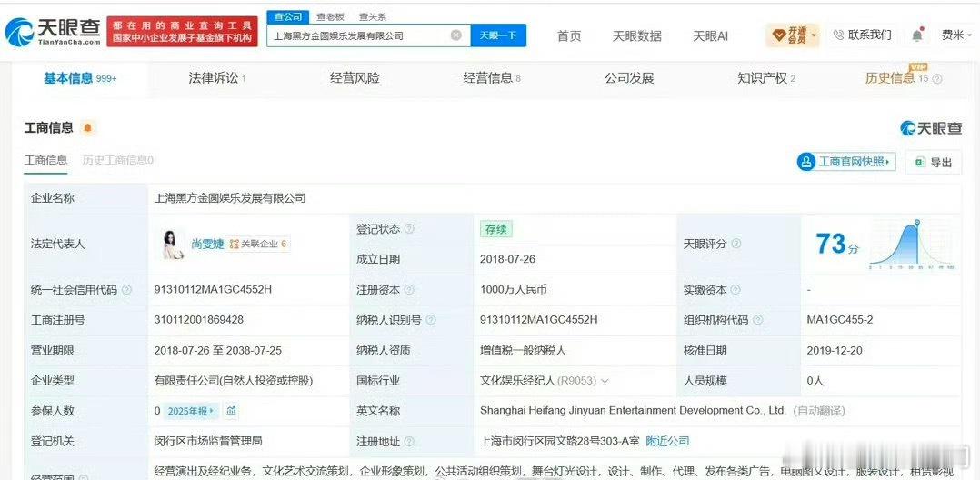Click the 有限责任公司(自然人投资或控股) value
This screenshot has width=980, height=480.
pyautogui.click(x=234, y=381)
